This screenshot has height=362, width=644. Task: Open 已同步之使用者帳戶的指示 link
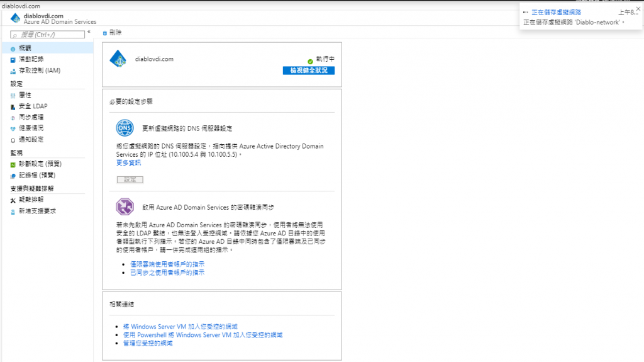167,273
